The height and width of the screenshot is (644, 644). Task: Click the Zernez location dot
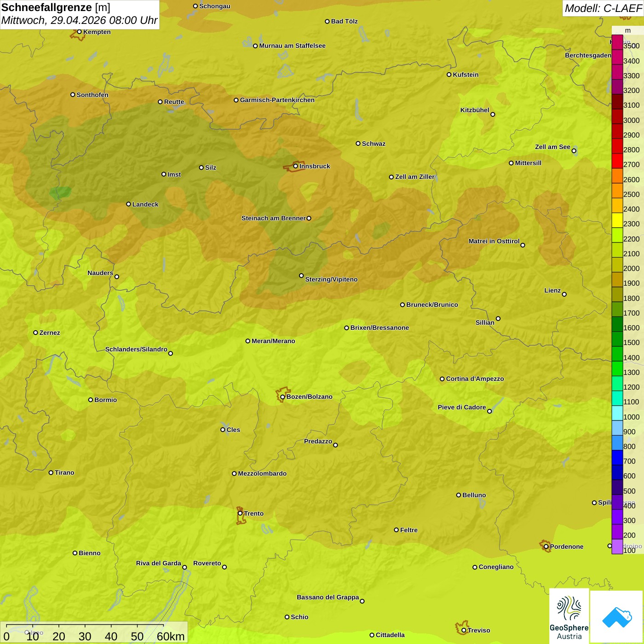click(36, 333)
